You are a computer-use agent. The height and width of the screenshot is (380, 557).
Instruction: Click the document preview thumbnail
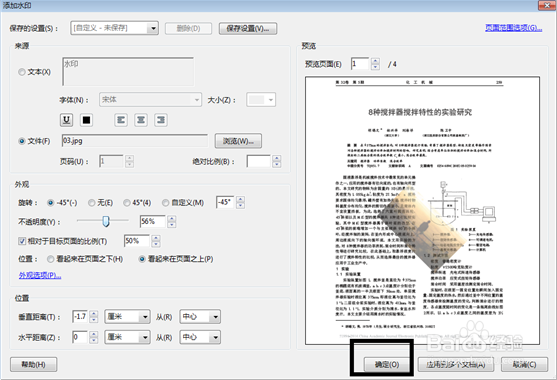click(x=422, y=210)
